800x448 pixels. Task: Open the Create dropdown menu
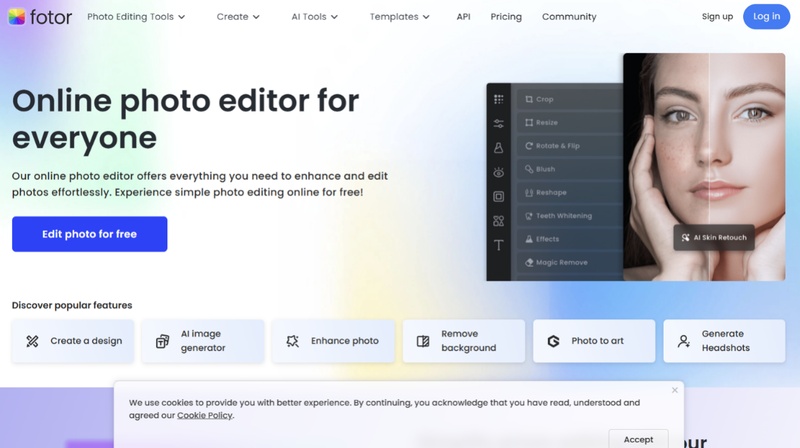point(238,17)
